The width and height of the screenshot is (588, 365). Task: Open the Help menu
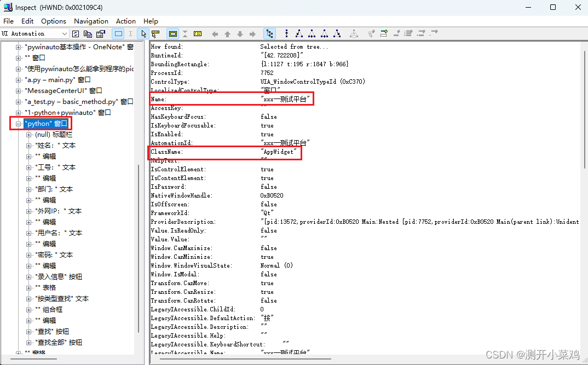pos(151,21)
